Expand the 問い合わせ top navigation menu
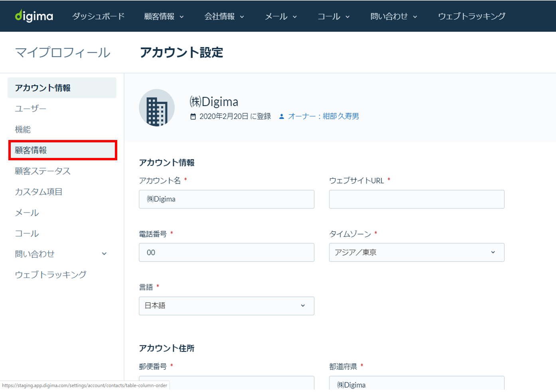 pyautogui.click(x=394, y=16)
